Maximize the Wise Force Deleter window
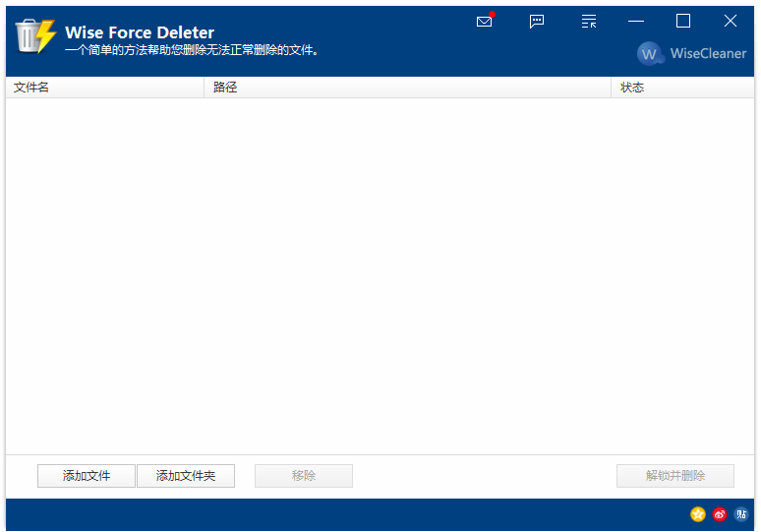Screen dimensions: 761x532 [x=683, y=22]
